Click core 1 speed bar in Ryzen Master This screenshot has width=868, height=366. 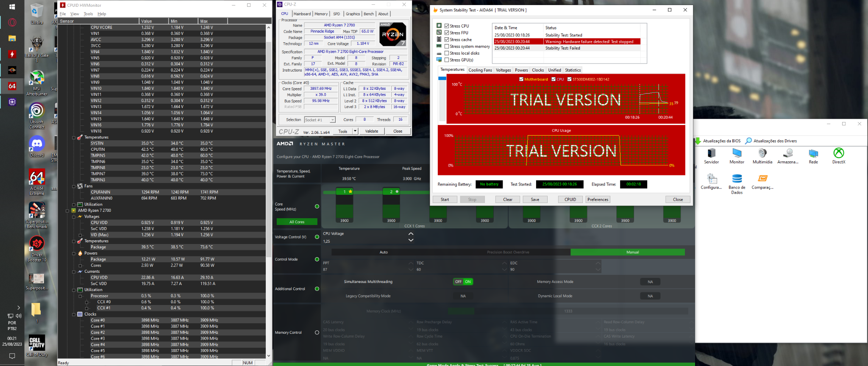coord(345,206)
